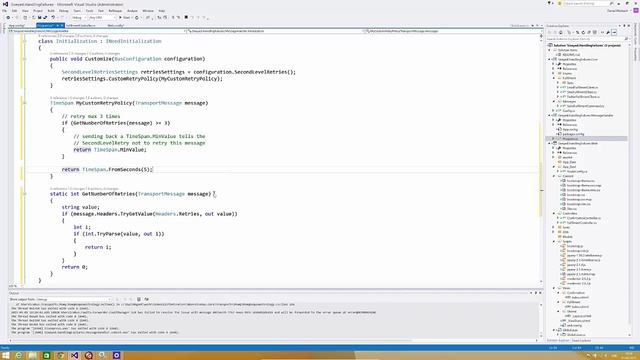
Task: Open the Any CPU platform dropdown
Action: pos(101,18)
